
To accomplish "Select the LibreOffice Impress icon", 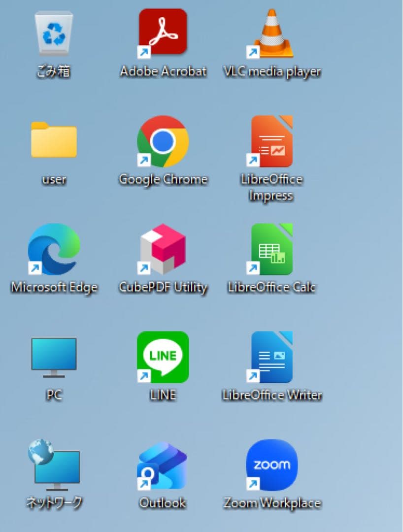I will 272,141.
